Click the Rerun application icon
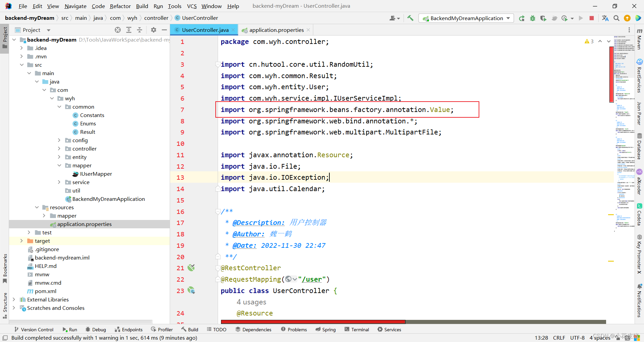 pos(522,18)
